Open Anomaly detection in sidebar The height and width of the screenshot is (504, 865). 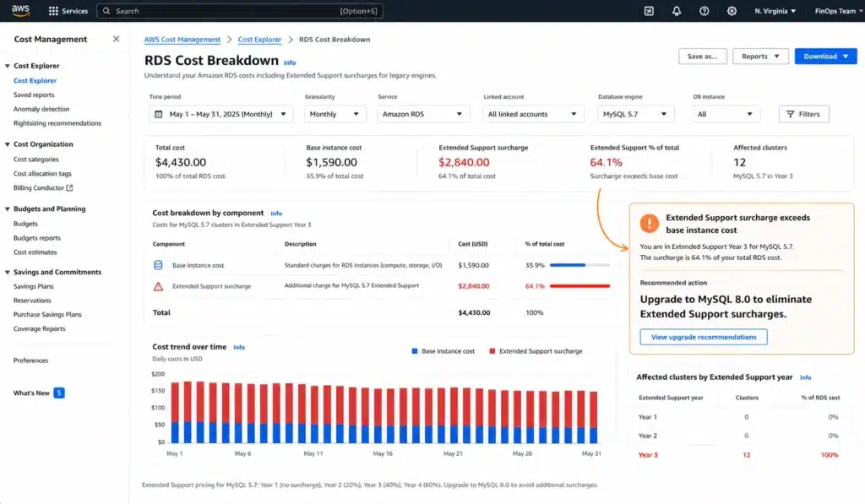pos(41,109)
